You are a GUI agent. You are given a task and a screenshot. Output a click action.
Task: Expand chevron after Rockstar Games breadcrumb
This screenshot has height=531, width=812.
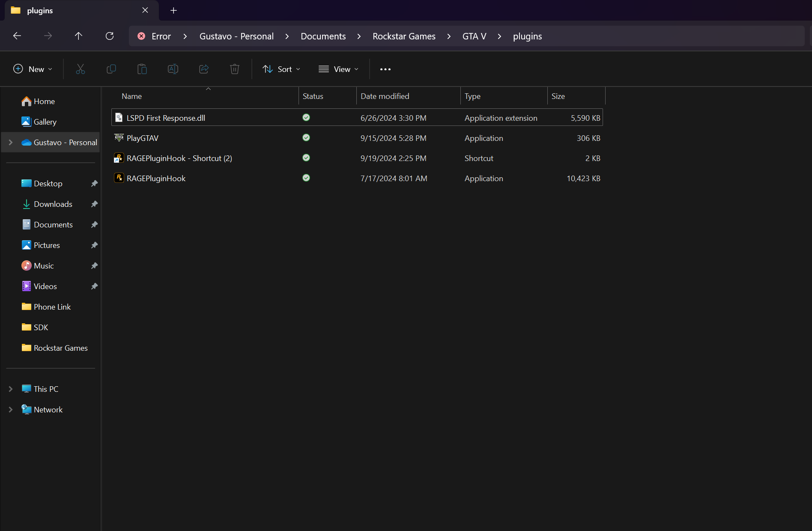tap(449, 36)
